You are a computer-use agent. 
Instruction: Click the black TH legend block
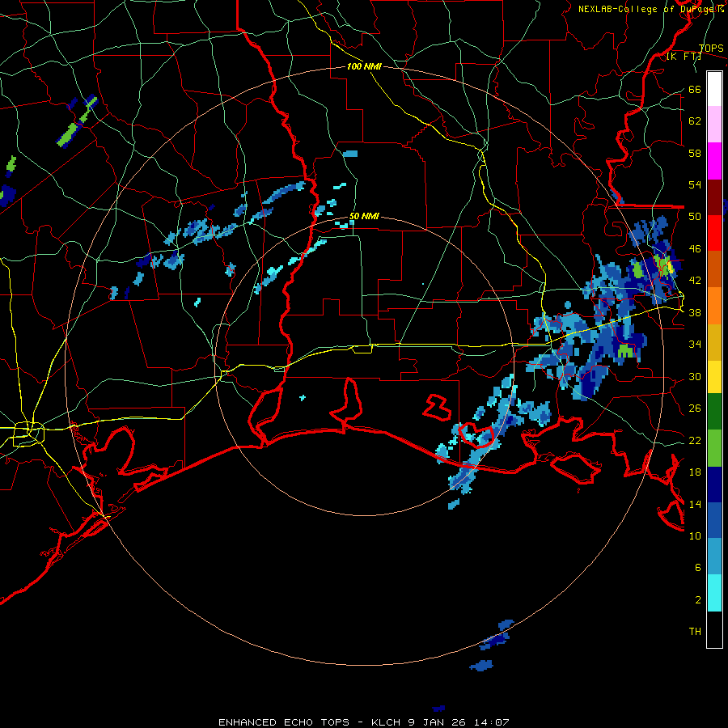714,629
